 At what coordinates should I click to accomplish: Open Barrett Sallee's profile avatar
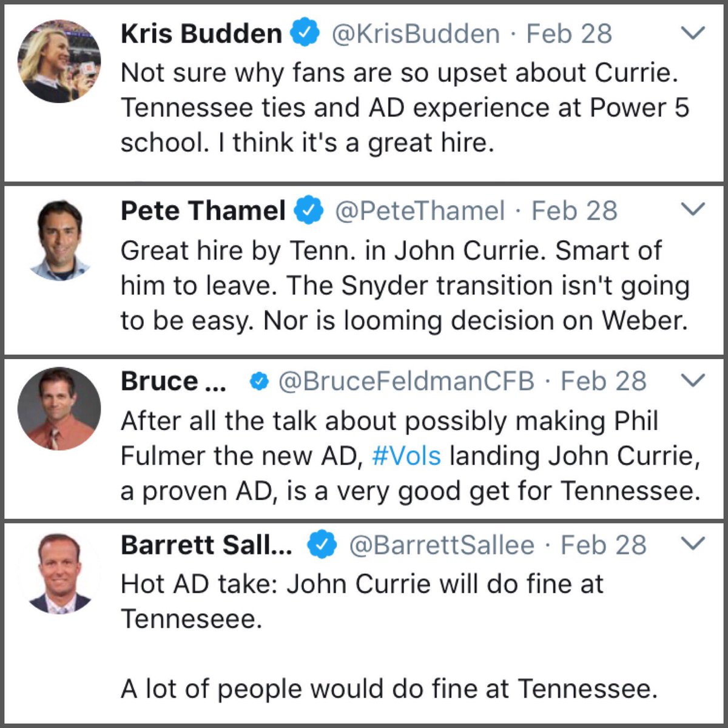click(59, 573)
